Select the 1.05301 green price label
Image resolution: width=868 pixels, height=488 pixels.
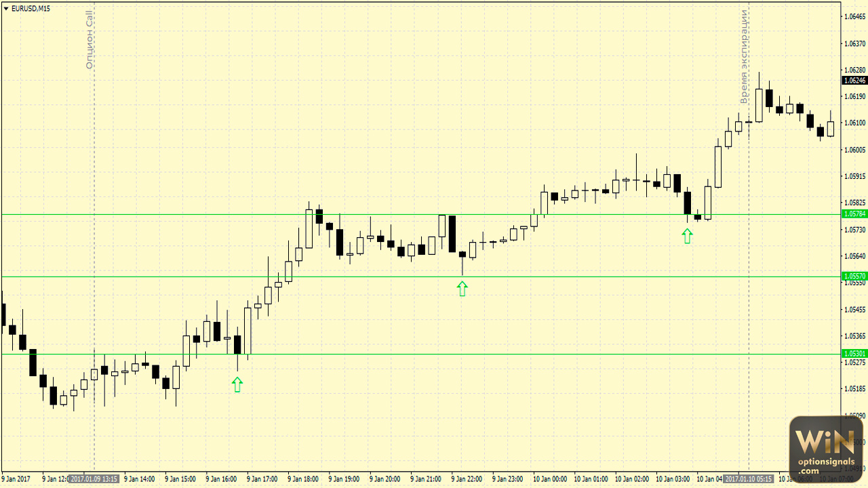854,354
